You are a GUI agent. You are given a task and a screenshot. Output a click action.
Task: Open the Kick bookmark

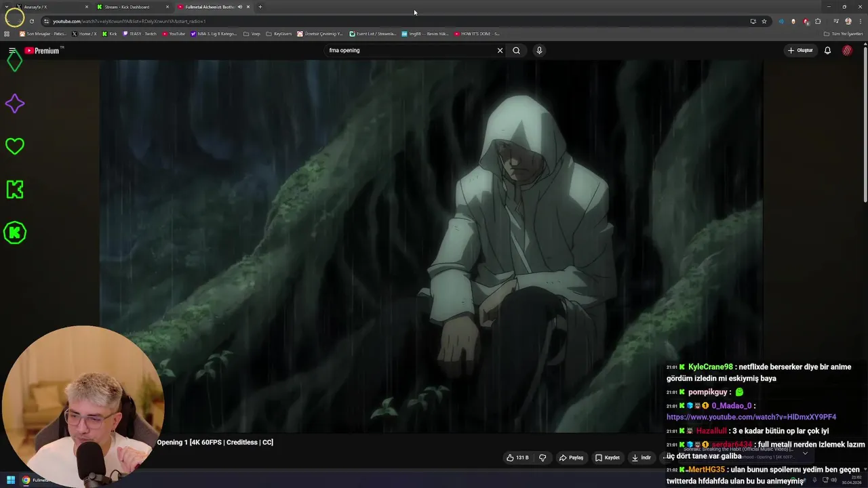(109, 33)
